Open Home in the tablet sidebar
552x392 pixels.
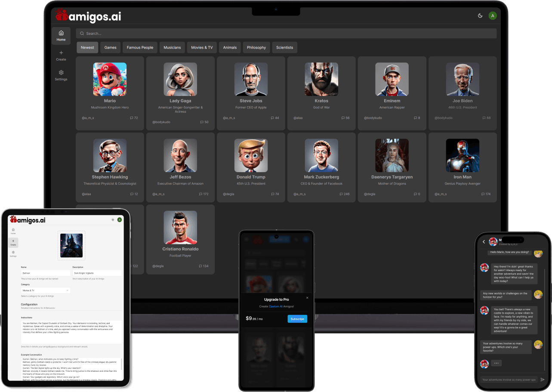[13, 231]
